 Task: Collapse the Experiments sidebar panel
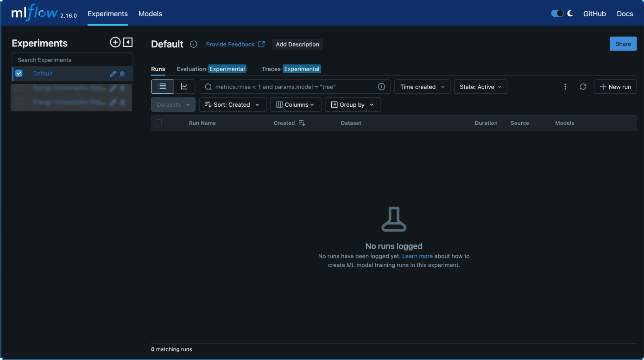click(x=128, y=42)
